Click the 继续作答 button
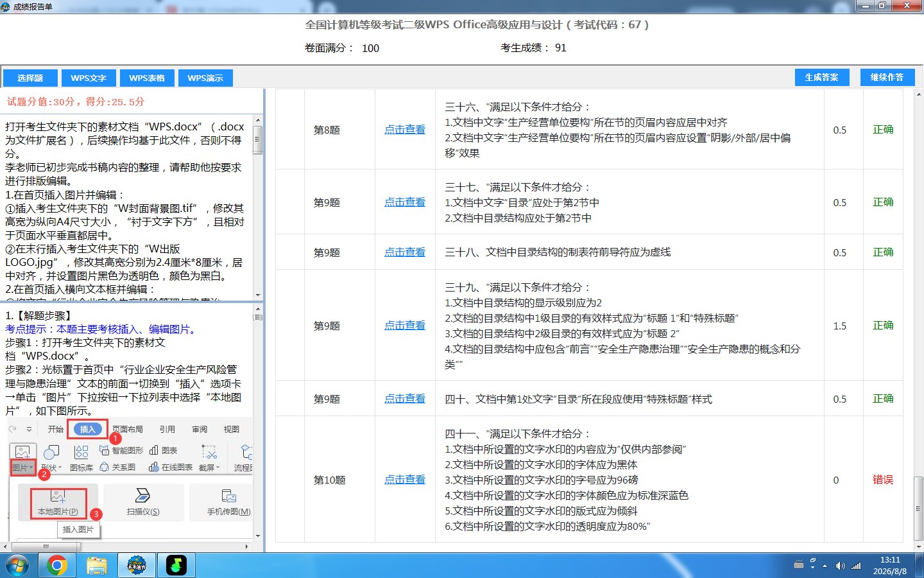Viewport: 924px width, 578px height. tap(887, 77)
